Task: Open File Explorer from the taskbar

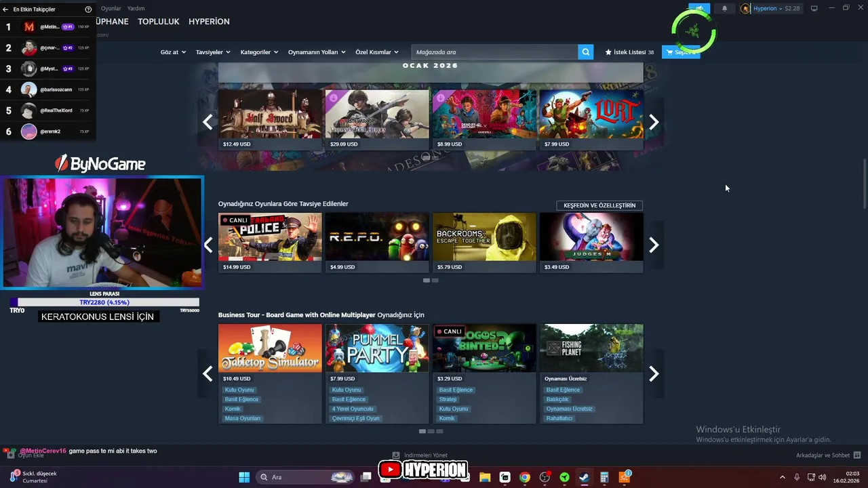Action: pyautogui.click(x=485, y=477)
